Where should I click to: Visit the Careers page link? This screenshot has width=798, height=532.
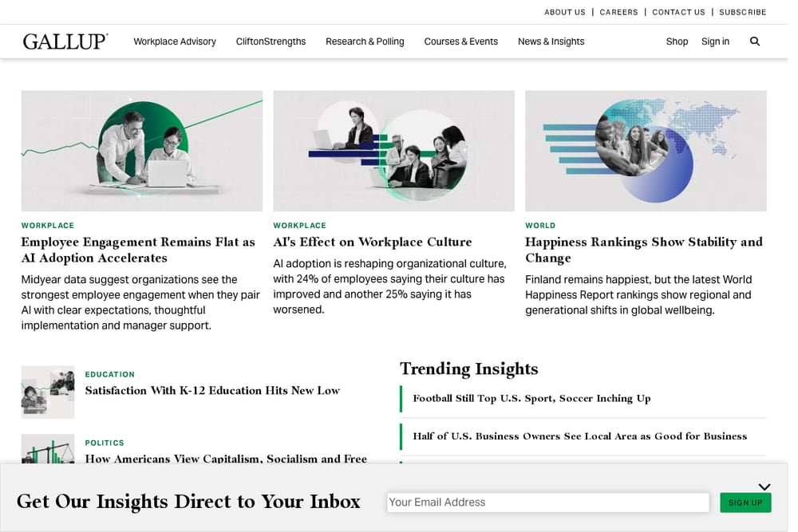619,12
